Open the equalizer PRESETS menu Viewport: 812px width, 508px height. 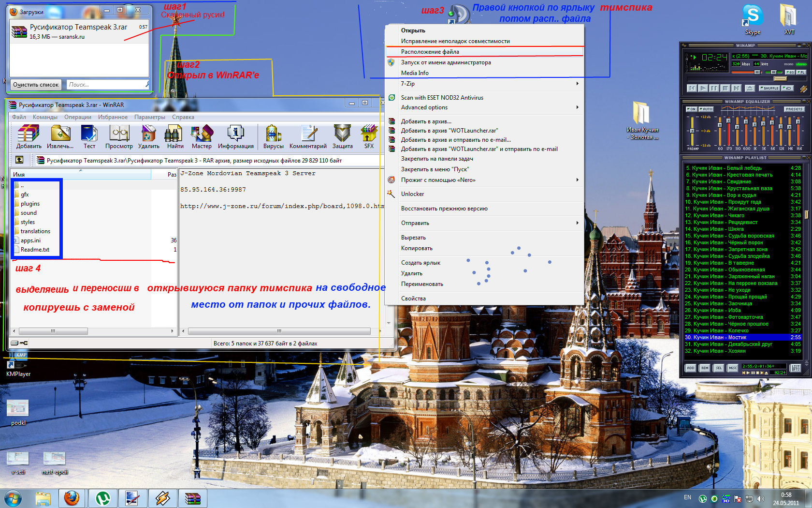click(x=794, y=109)
